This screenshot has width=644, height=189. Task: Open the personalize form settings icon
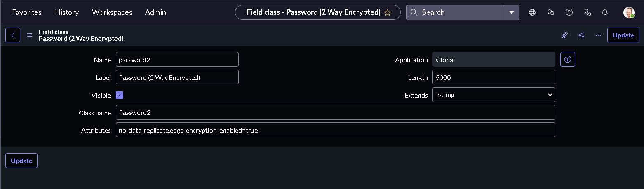(581, 35)
